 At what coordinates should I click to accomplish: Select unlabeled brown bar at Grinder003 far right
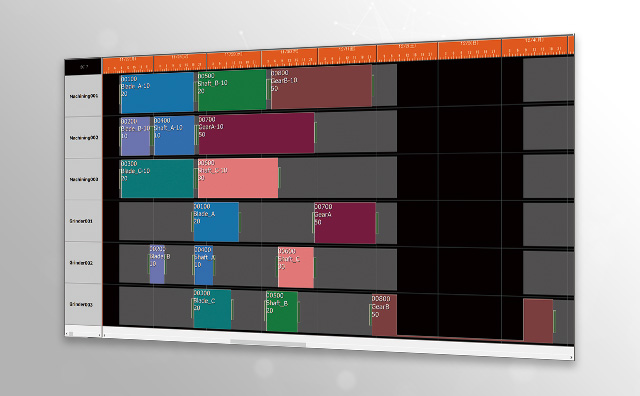(538, 321)
